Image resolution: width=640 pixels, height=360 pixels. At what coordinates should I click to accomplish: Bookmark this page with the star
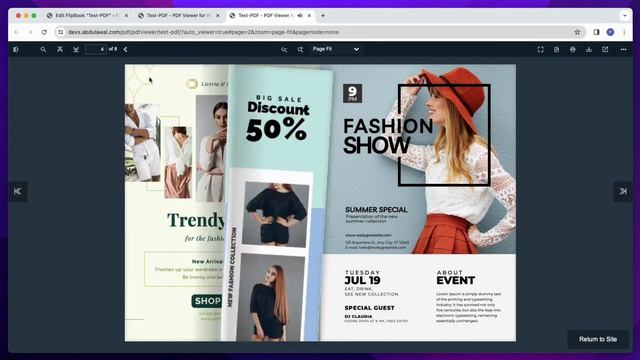[577, 32]
